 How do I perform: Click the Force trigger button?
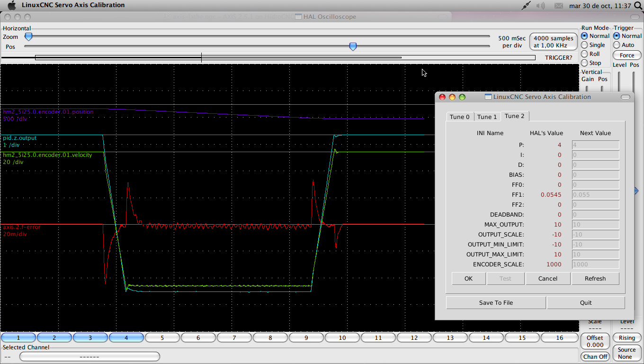627,55
